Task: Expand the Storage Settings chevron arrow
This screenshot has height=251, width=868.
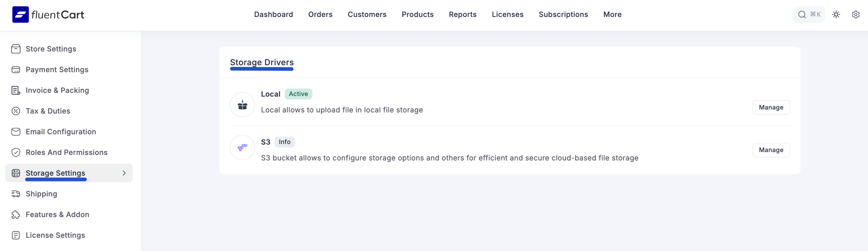Action: tap(124, 173)
